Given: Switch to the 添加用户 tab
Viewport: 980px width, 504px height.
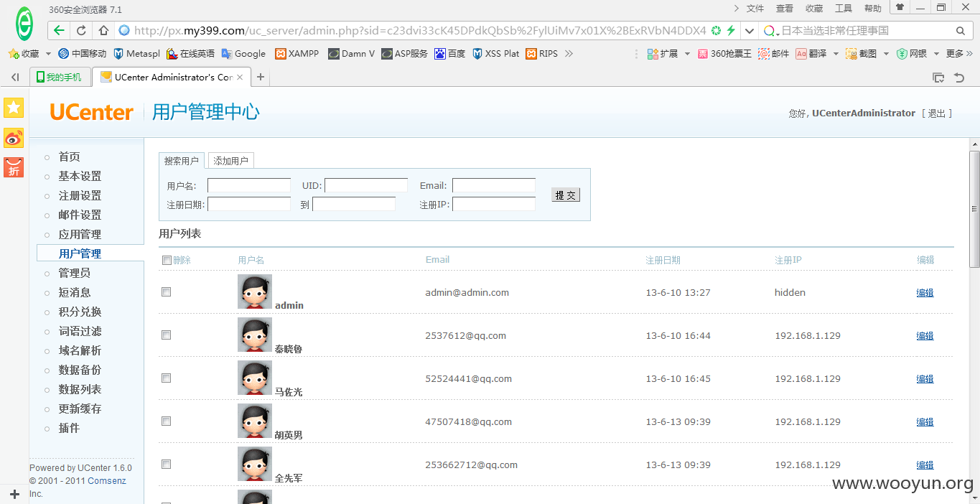Looking at the screenshot, I should click(230, 161).
